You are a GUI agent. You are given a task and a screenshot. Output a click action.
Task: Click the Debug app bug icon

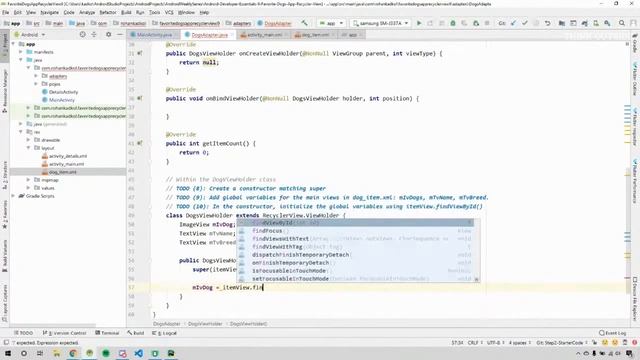pos(453,23)
